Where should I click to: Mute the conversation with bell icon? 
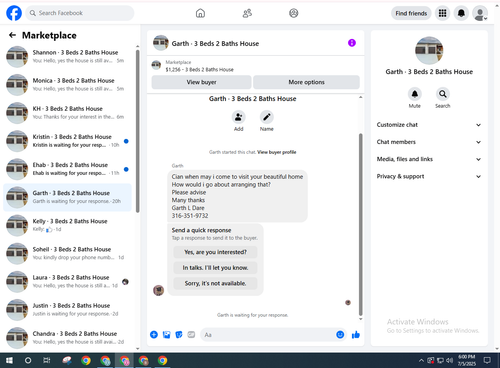pyautogui.click(x=415, y=94)
